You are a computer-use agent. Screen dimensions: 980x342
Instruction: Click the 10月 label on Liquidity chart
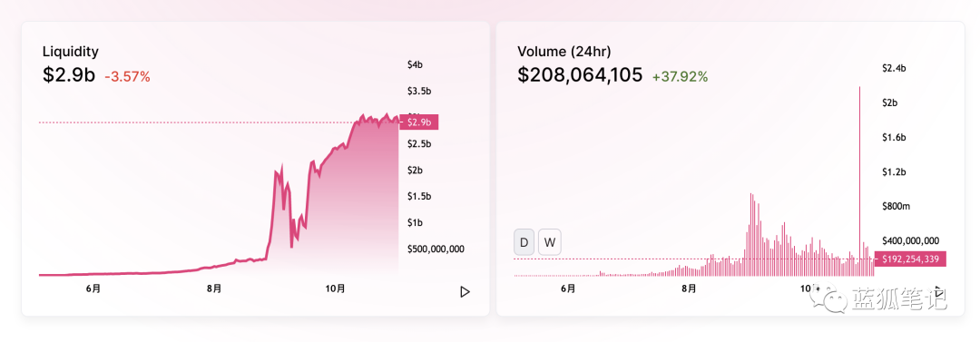[336, 288]
